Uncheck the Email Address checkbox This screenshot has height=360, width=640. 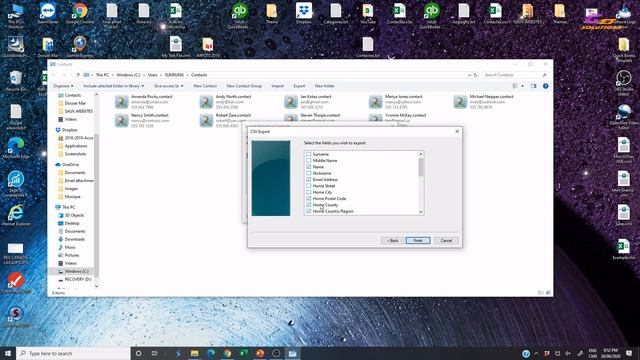coord(309,180)
